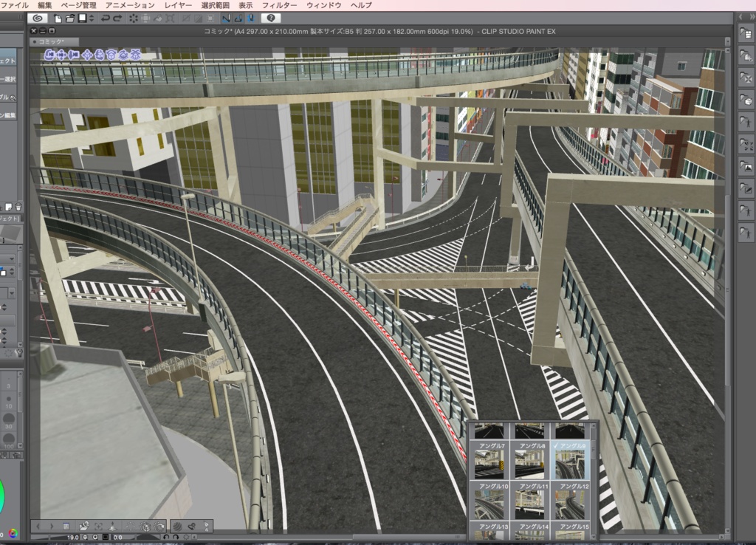Image resolution: width=756 pixels, height=545 pixels.
Task: Select the 3D object move tool icon
Action: click(87, 56)
